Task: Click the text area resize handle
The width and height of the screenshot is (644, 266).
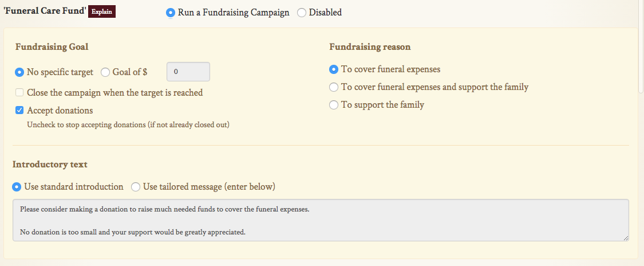Action: 626,237
